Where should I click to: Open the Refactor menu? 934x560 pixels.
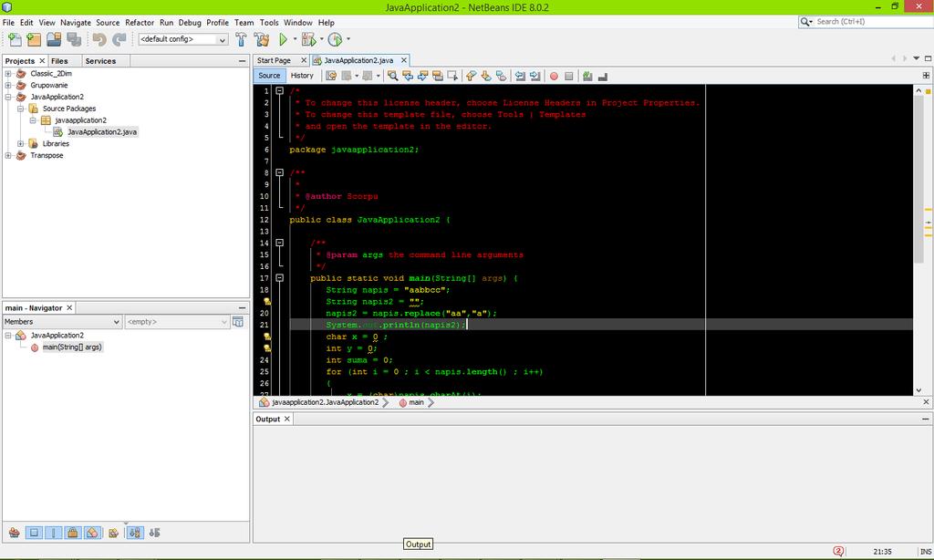[140, 23]
